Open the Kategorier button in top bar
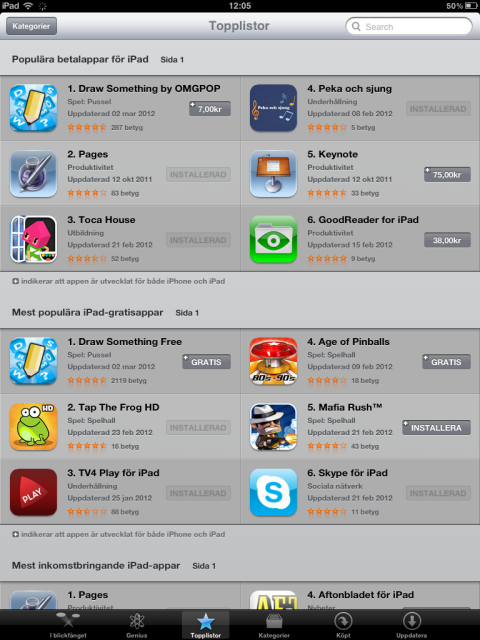 (31, 26)
